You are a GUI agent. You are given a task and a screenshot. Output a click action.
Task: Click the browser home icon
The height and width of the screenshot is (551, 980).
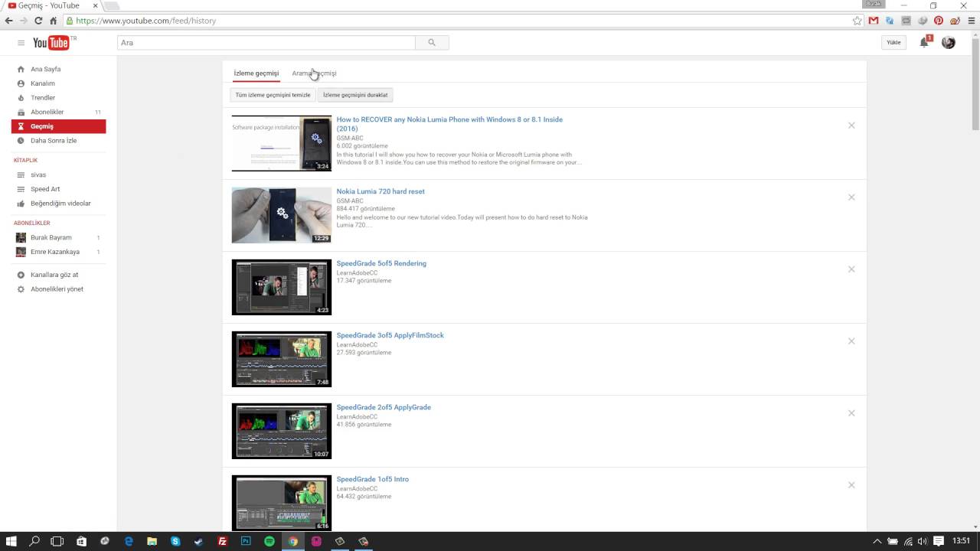pyautogui.click(x=53, y=21)
